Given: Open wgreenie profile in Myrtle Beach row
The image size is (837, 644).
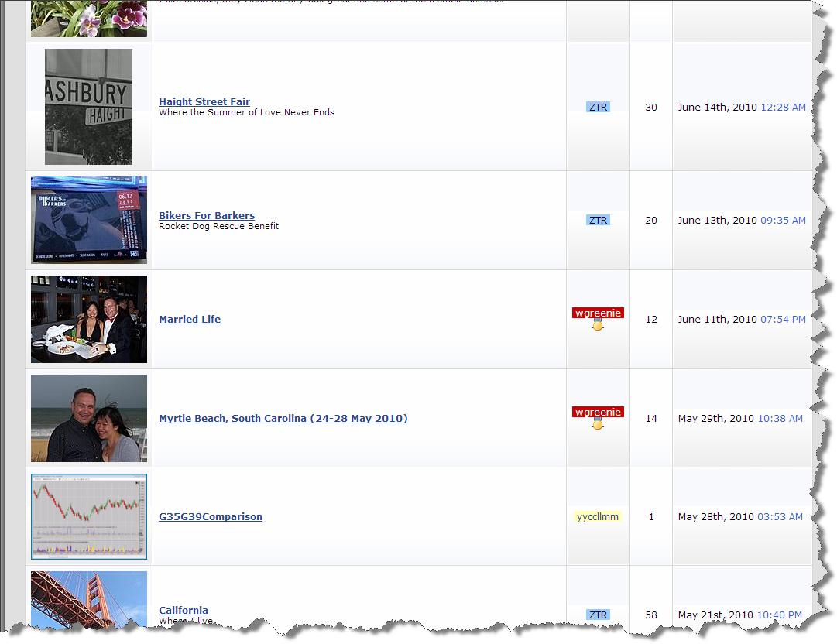Looking at the screenshot, I should click(598, 413).
